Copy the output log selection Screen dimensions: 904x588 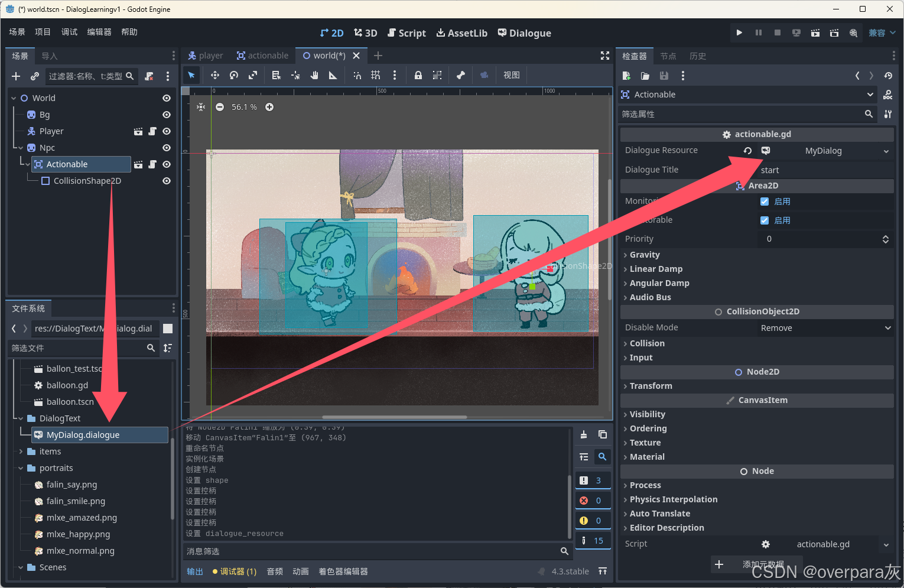602,434
